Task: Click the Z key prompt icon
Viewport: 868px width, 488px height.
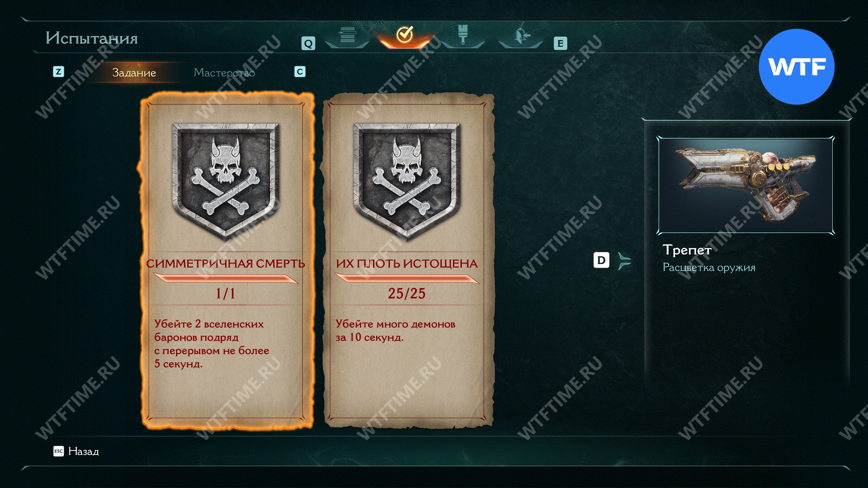Action: pos(58,72)
